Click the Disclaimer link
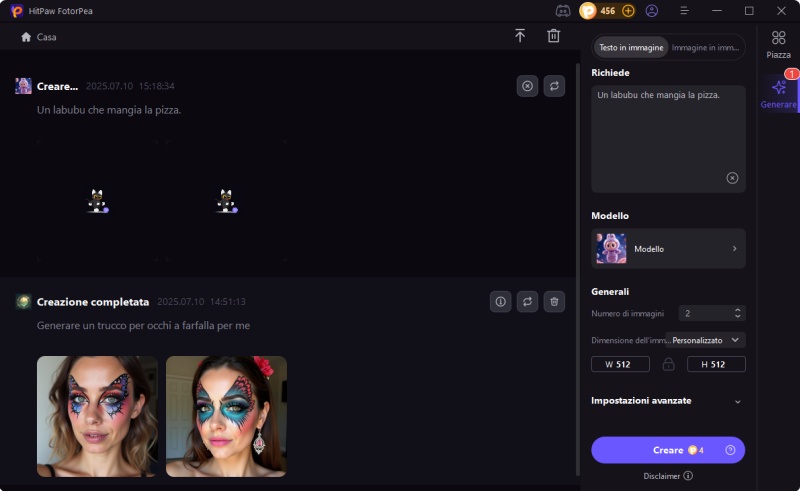 (x=661, y=476)
